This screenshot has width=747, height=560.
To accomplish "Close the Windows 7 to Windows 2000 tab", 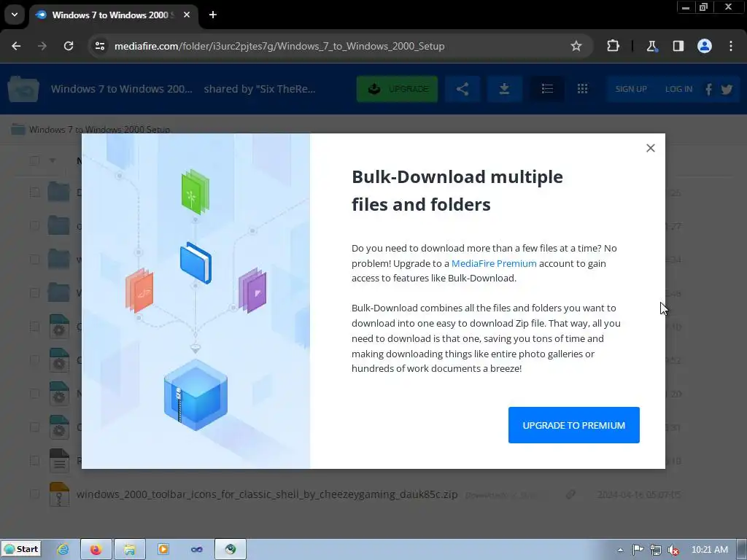I will click(187, 15).
